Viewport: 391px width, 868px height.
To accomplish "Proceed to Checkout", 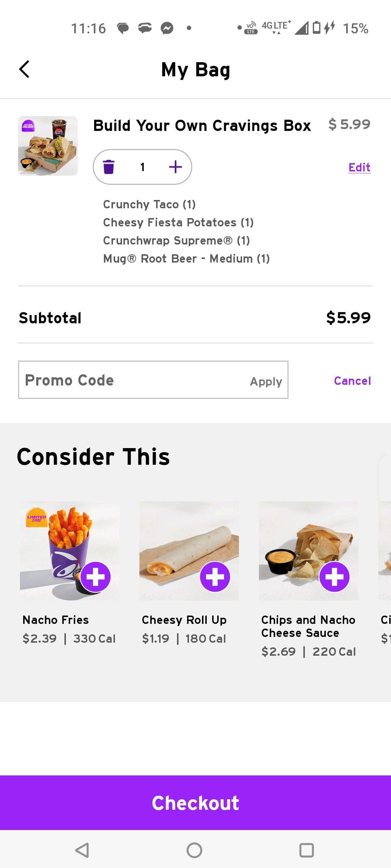I will (x=195, y=803).
